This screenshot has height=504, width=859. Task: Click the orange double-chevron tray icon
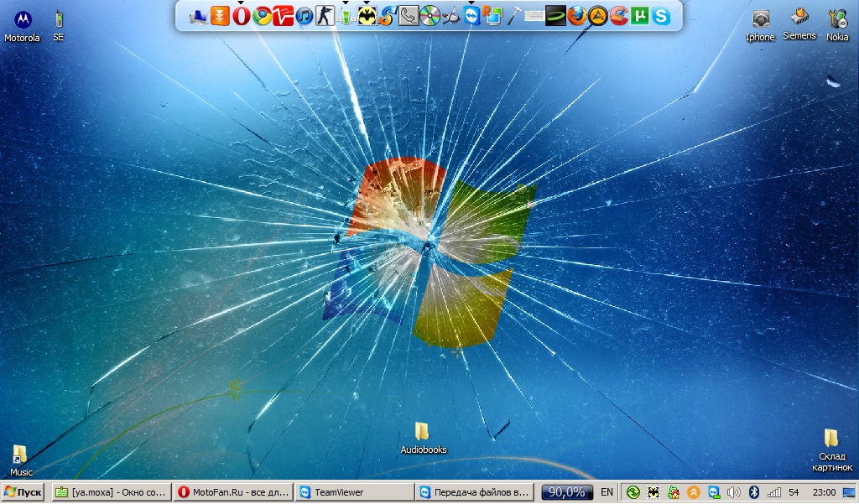coord(694,492)
